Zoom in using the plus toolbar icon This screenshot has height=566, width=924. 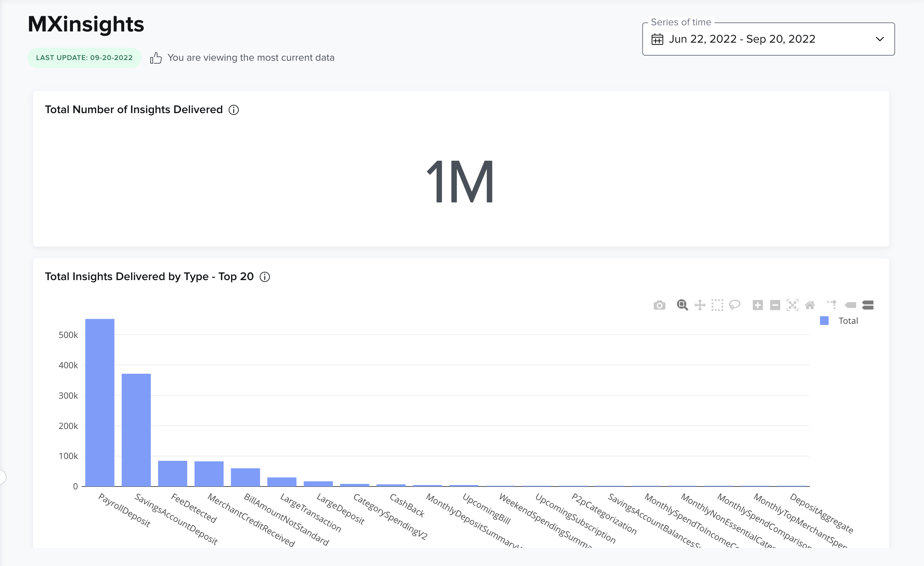point(757,305)
